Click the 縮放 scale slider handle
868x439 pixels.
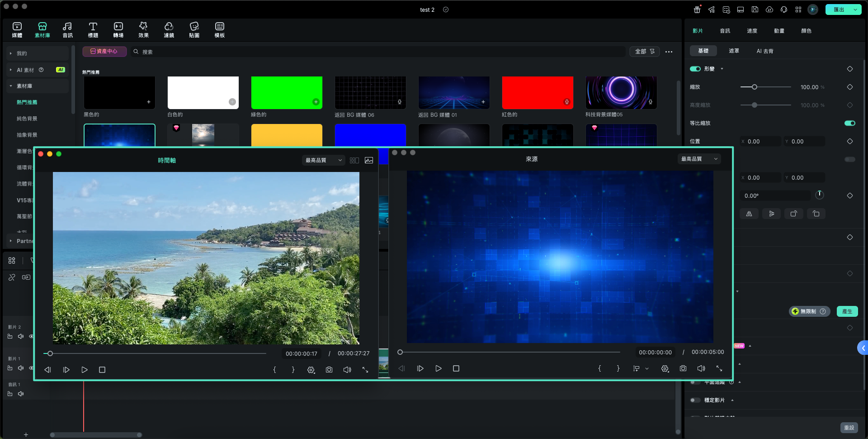pos(754,87)
